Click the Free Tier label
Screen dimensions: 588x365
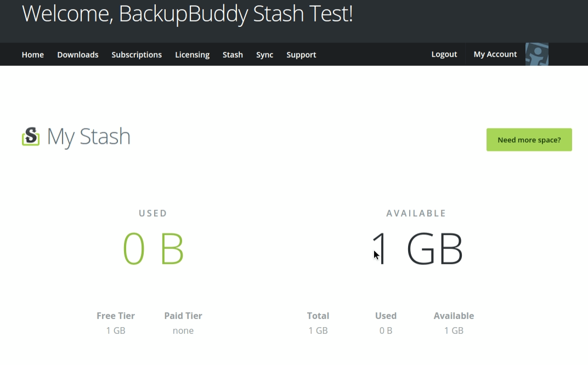tap(116, 316)
